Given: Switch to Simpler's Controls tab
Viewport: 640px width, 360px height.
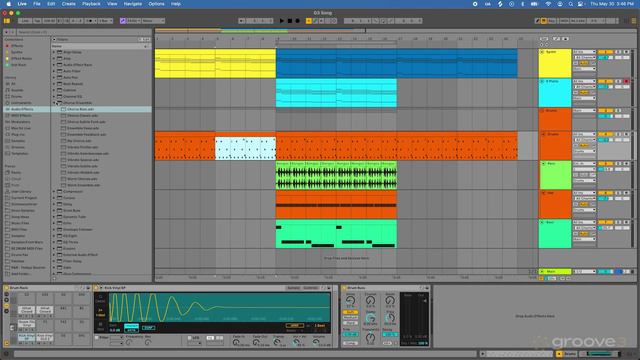Looking at the screenshot, I should click(x=311, y=288).
